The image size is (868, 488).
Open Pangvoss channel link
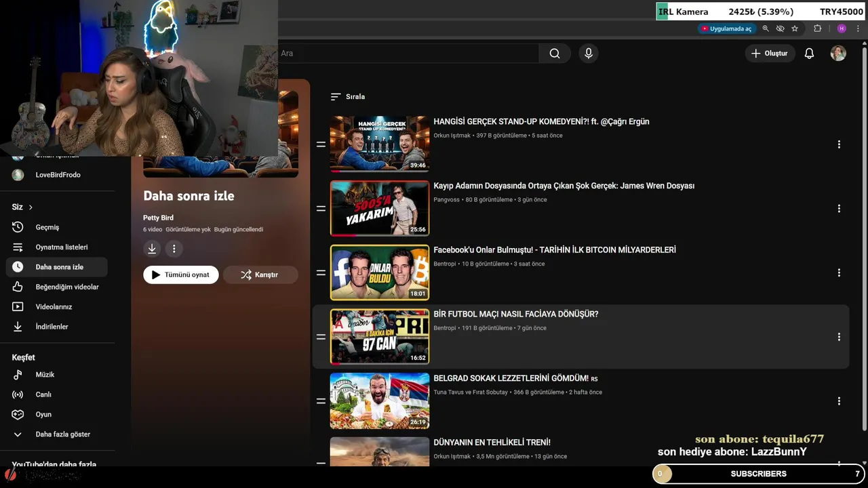[x=446, y=200]
